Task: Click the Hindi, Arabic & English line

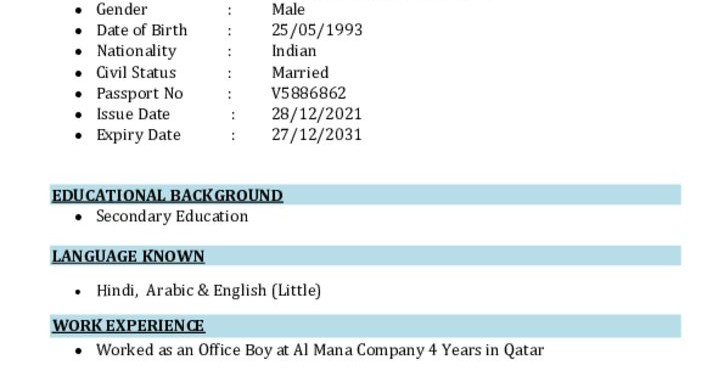Action: (x=208, y=291)
